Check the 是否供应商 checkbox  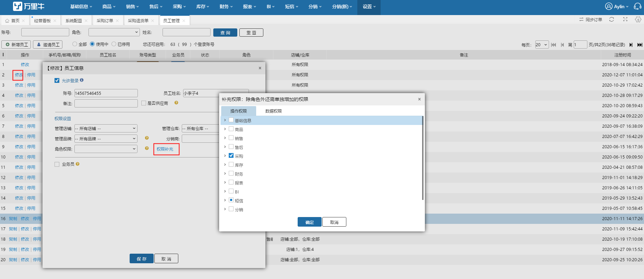pos(144,103)
